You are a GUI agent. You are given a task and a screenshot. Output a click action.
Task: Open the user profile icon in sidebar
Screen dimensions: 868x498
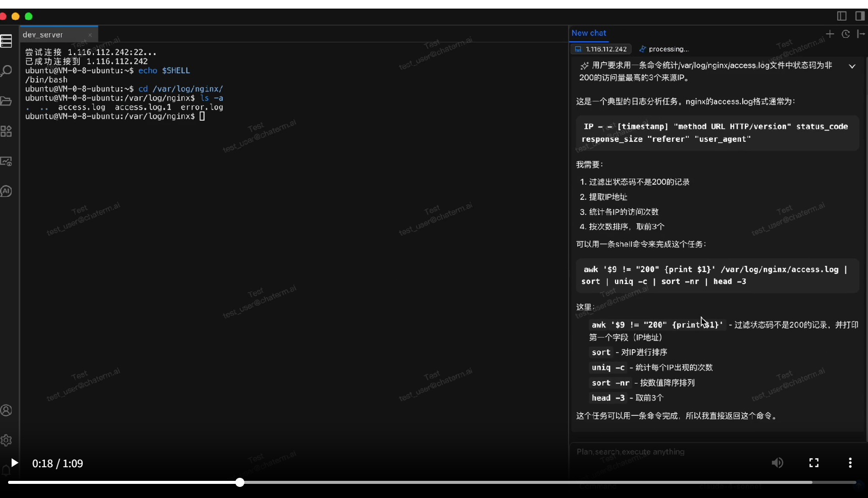click(x=6, y=410)
